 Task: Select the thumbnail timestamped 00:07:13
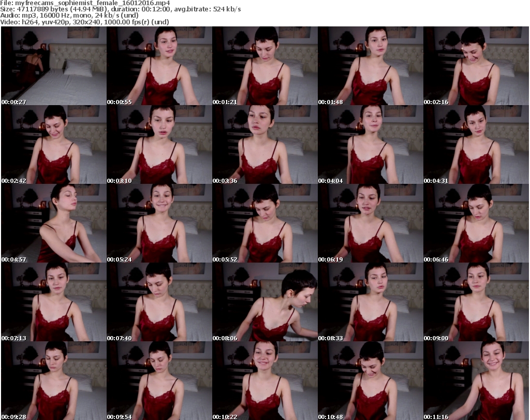[x=54, y=302]
